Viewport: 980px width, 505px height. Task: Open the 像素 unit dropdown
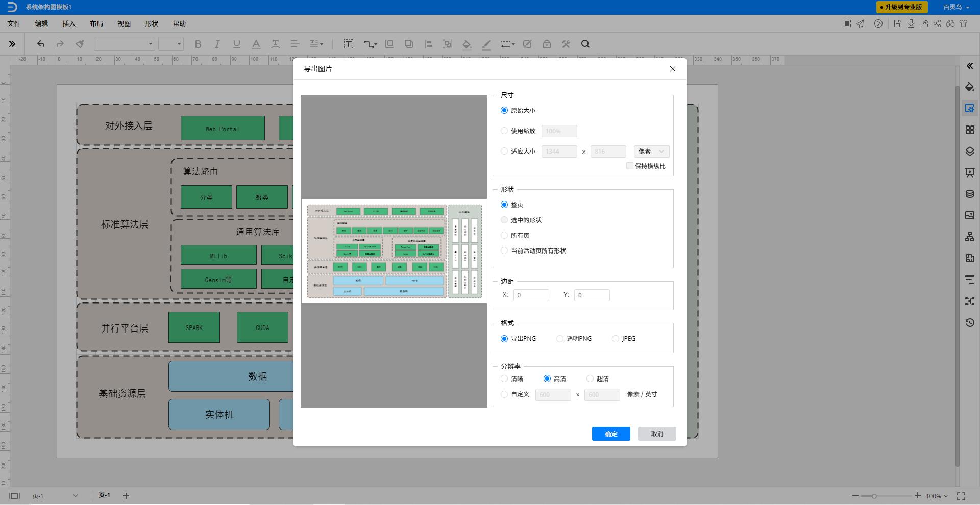tap(651, 151)
